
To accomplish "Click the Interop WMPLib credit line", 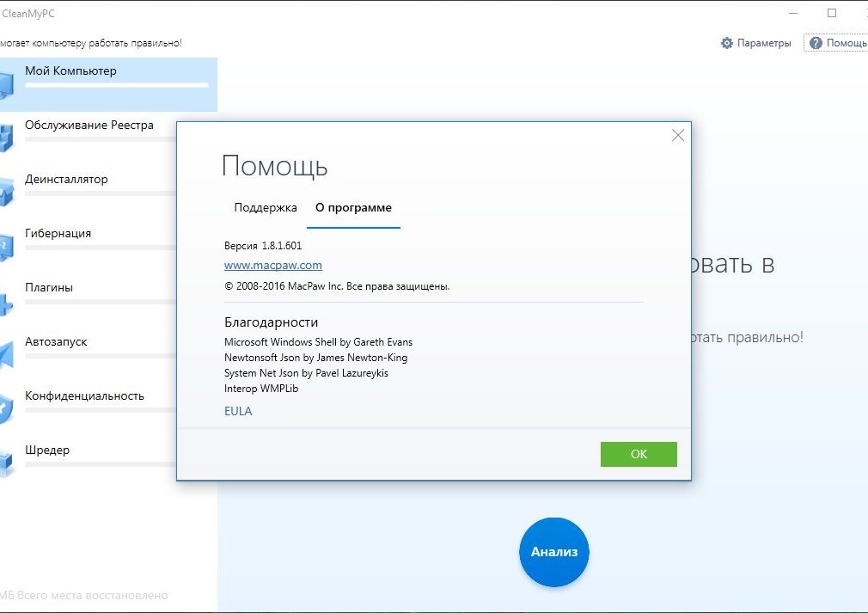I will coord(261,389).
